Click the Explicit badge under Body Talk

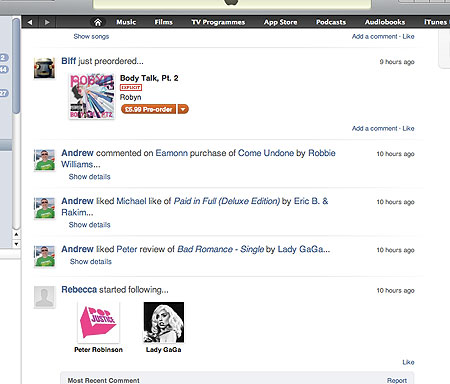coord(131,88)
